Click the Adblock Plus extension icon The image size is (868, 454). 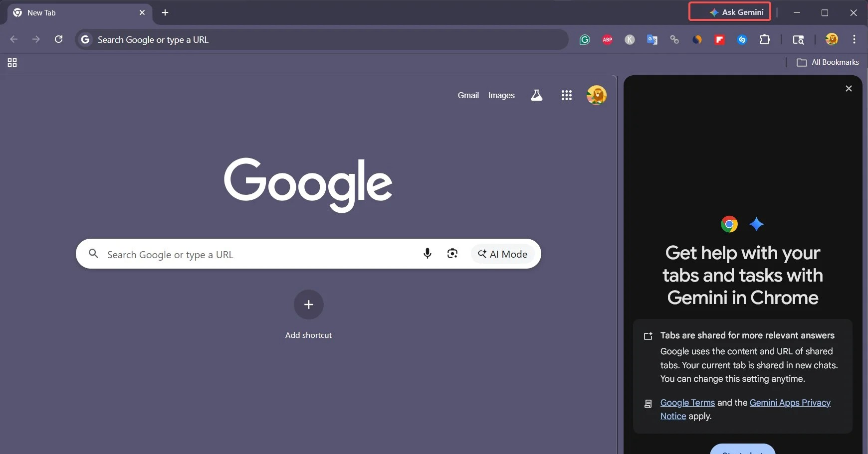tap(607, 39)
